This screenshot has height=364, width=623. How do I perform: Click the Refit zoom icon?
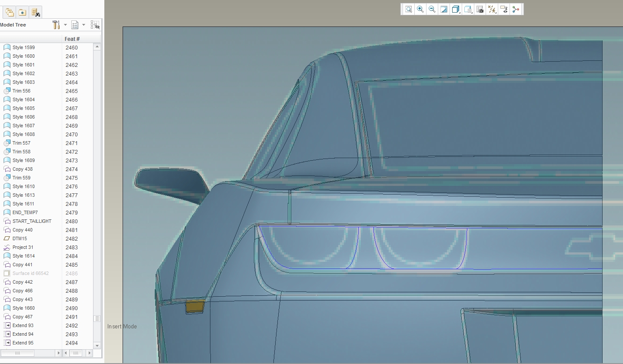(409, 9)
